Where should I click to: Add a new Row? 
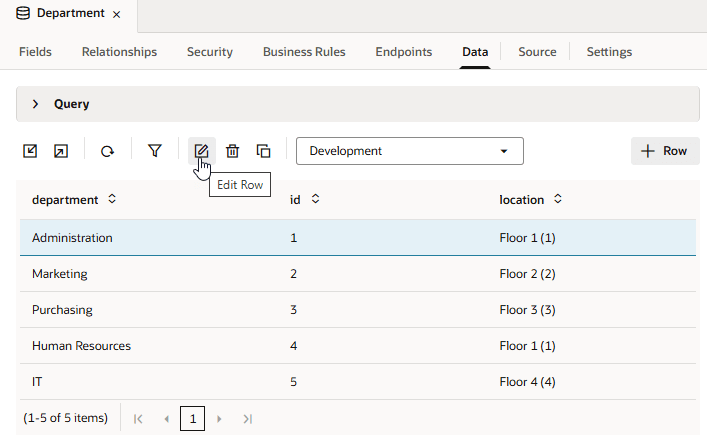665,151
